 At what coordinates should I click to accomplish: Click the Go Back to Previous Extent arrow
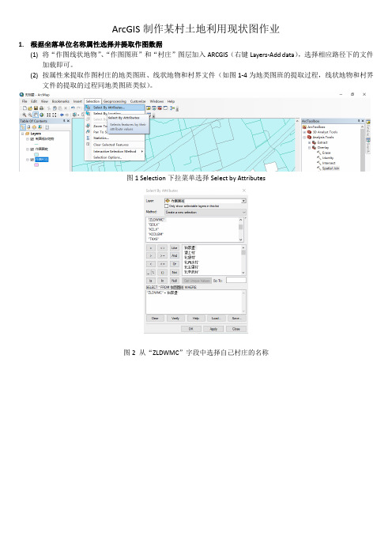click(x=62, y=115)
